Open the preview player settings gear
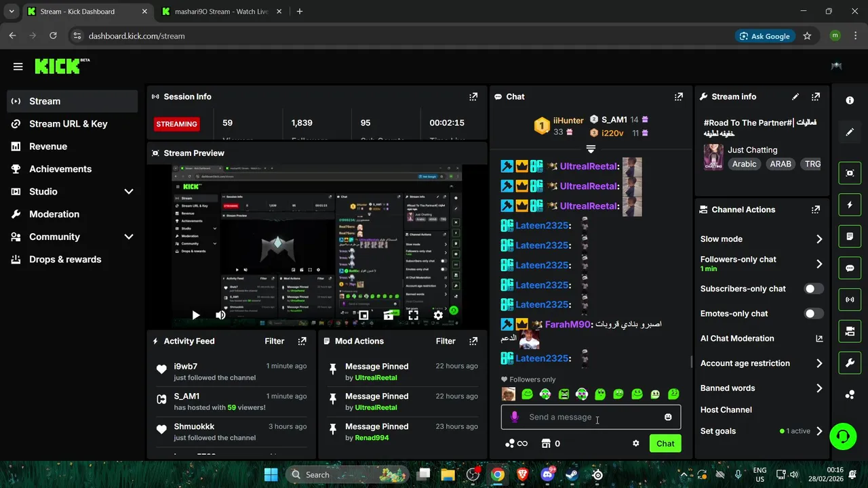 [438, 315]
